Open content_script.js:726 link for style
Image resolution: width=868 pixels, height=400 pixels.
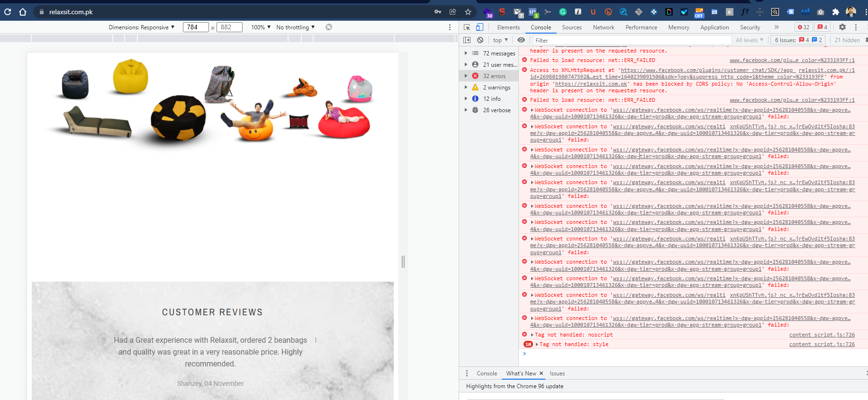pyautogui.click(x=822, y=345)
